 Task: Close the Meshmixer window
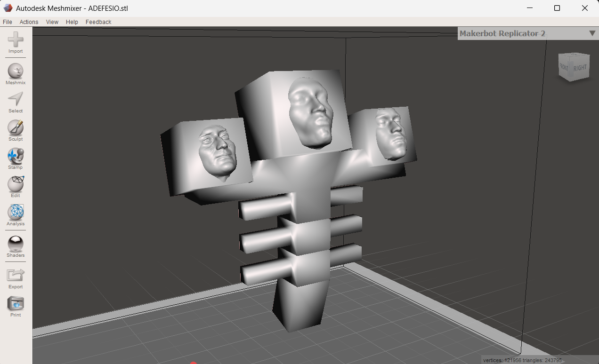click(x=585, y=8)
